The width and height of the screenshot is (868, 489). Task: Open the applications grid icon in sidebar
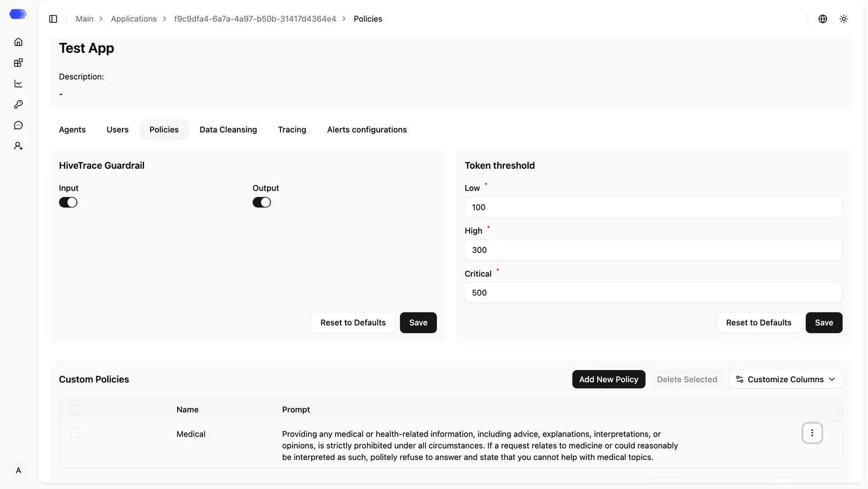click(x=18, y=63)
